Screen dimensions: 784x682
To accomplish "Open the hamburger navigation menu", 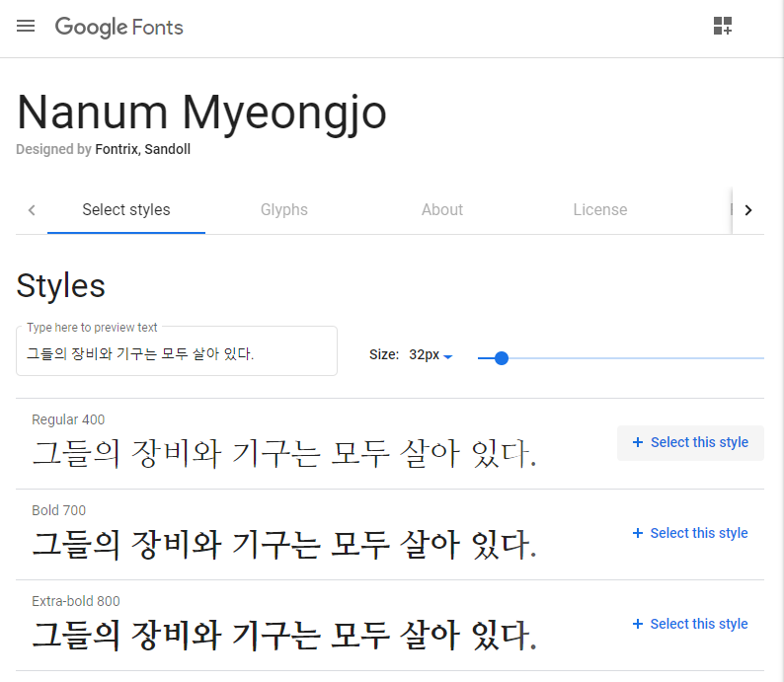I will coord(26,26).
